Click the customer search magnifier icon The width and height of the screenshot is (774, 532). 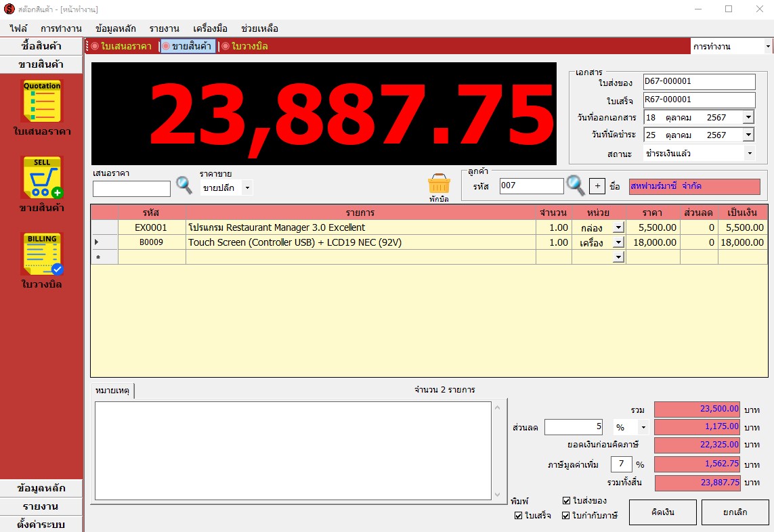576,185
